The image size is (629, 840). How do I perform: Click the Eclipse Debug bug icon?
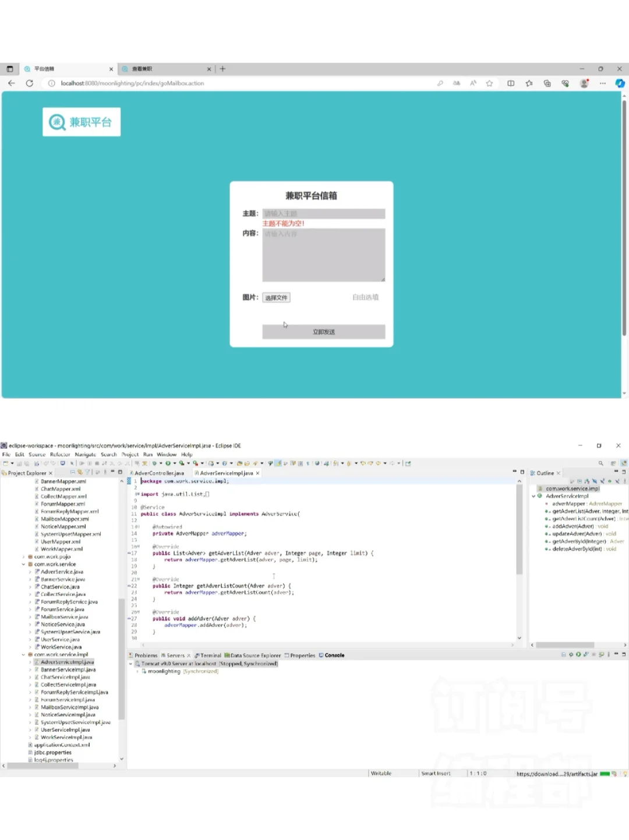[x=154, y=463]
